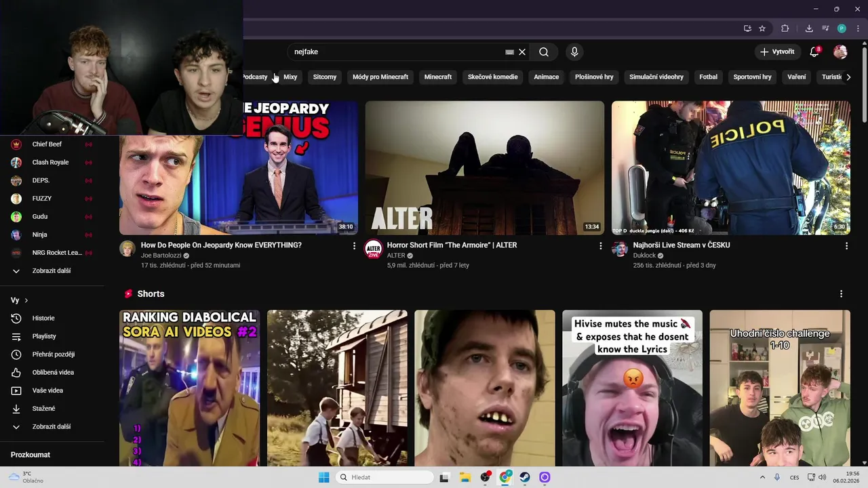
Task: Open the Police live stream thumbnail
Action: (x=731, y=167)
